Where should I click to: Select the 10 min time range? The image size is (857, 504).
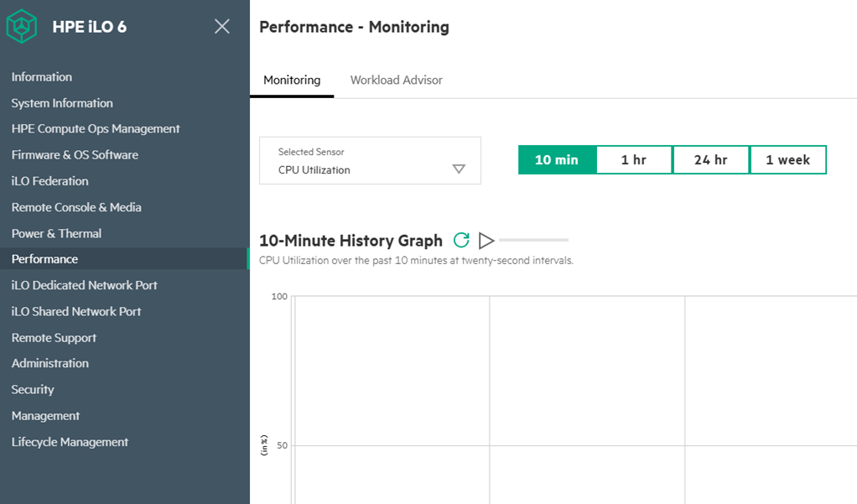tap(557, 160)
